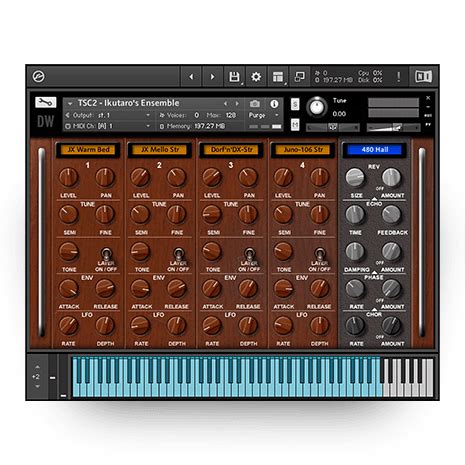Screen dimensions: 465x465
Task: Click the Max voices value 128
Action: point(231,115)
